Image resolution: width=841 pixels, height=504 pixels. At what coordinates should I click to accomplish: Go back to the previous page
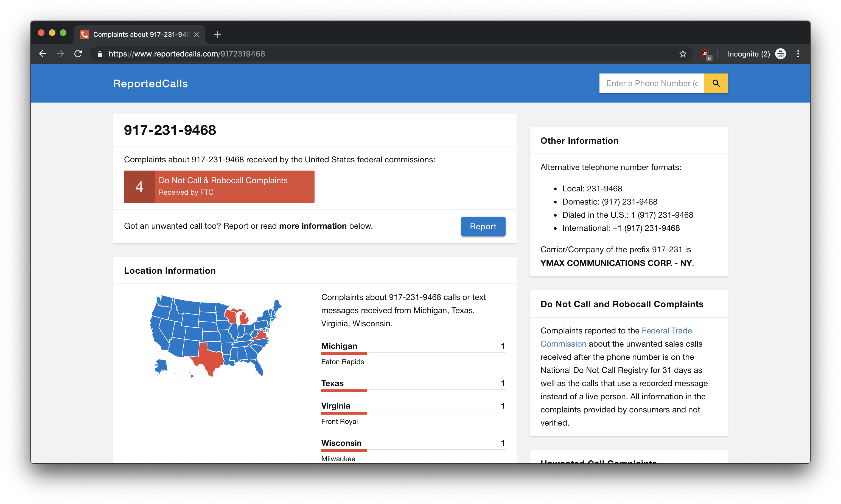click(43, 54)
